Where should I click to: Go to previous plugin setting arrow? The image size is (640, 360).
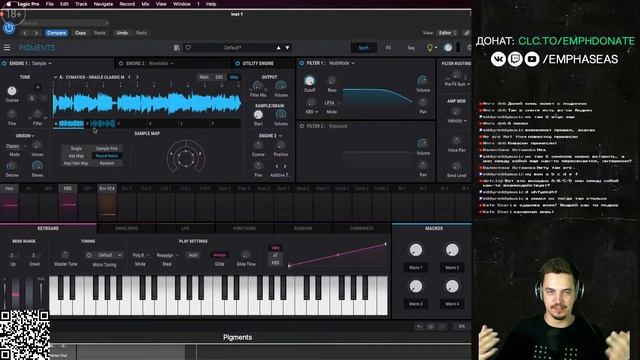[x=25, y=33]
